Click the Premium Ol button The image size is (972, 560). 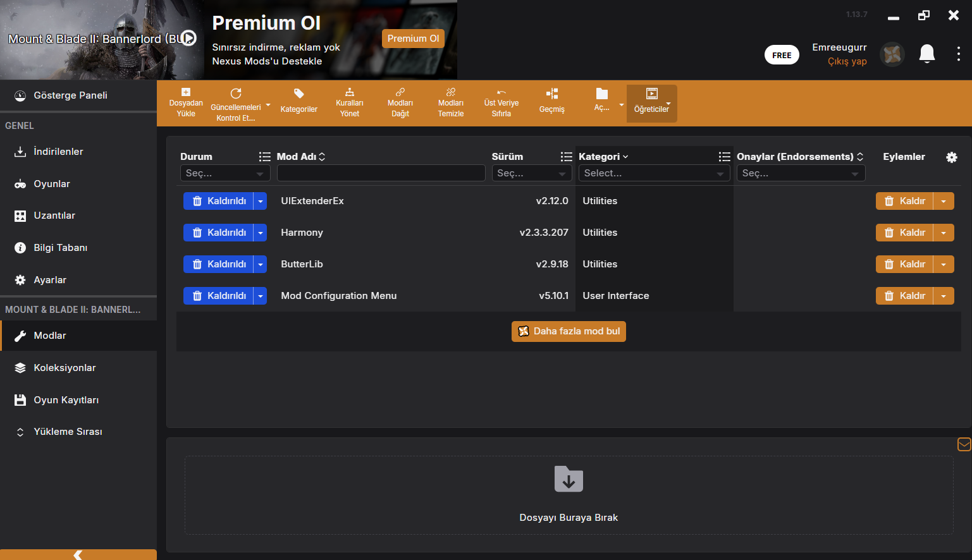click(413, 39)
